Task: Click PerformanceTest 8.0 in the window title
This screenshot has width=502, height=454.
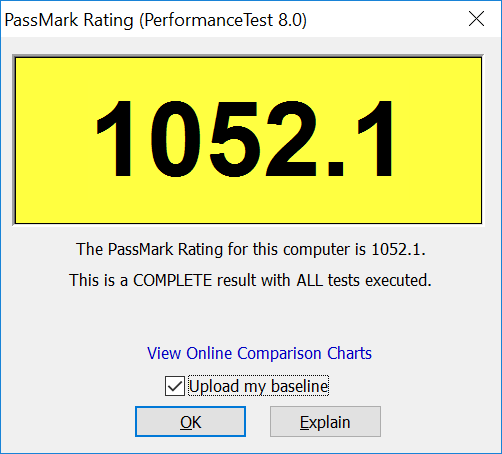Action: (223, 20)
